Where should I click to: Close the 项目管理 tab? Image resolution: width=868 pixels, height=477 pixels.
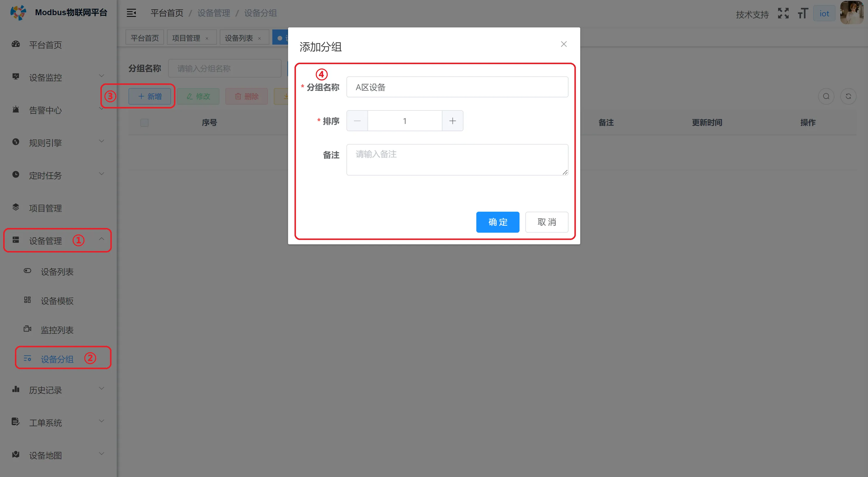coord(207,38)
